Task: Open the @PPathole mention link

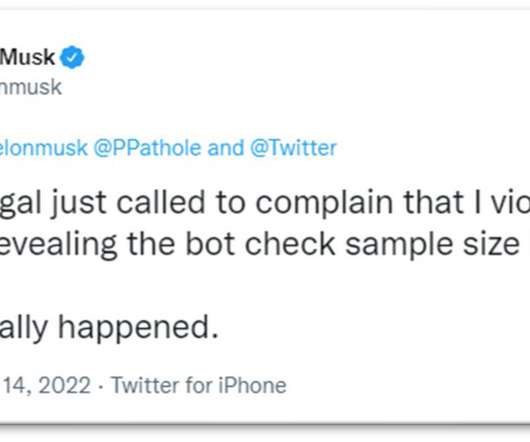Action: (x=147, y=148)
